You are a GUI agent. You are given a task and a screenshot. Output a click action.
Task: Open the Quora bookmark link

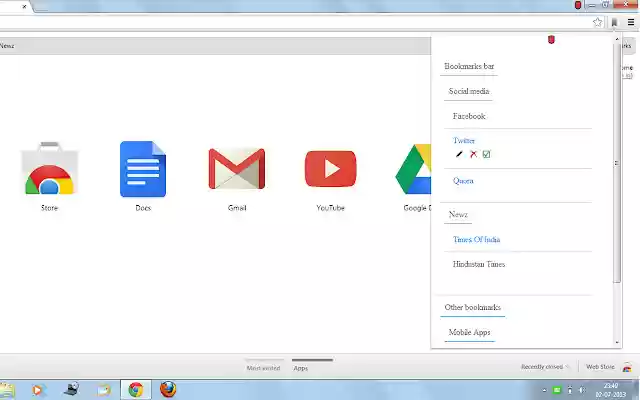pos(463,181)
